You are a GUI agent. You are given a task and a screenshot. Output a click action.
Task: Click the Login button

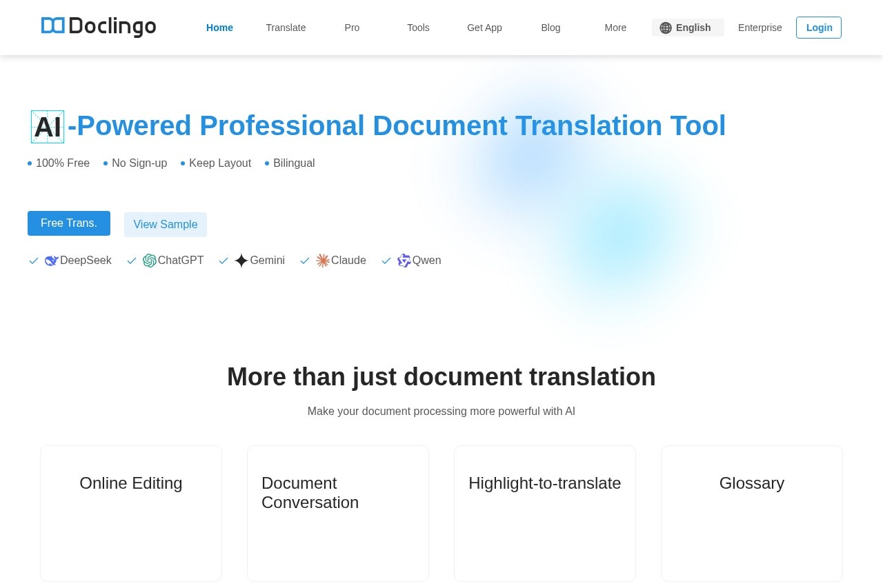click(819, 28)
